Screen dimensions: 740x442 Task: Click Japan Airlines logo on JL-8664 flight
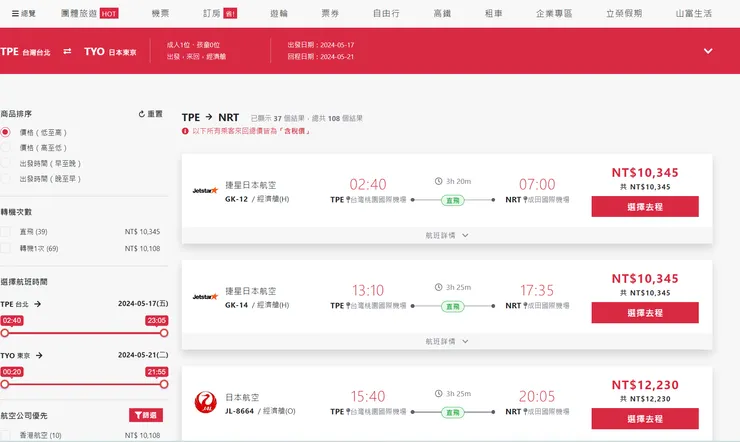[205, 402]
